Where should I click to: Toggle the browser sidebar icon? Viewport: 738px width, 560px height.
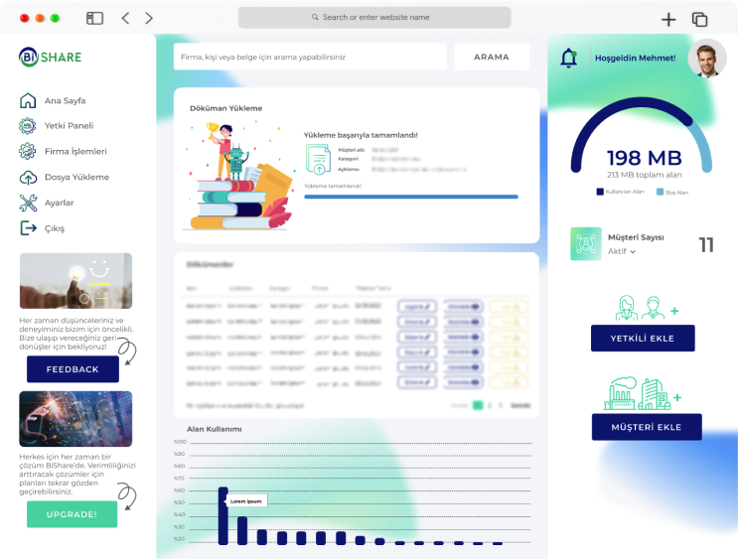pyautogui.click(x=94, y=18)
